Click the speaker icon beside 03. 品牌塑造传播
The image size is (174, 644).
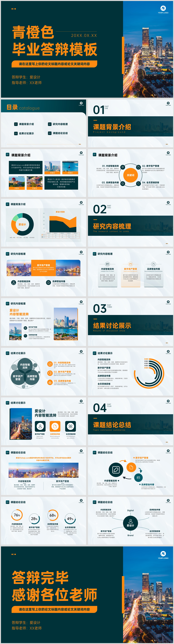(123, 183)
